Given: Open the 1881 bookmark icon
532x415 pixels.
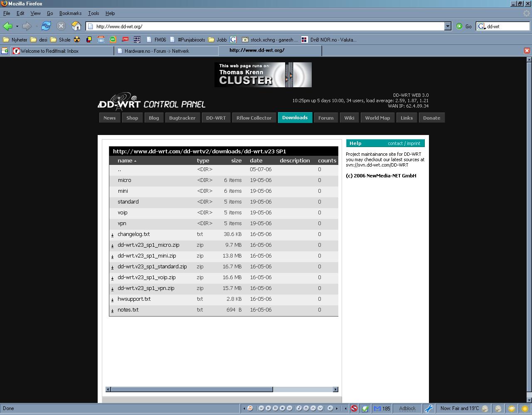Looking at the screenshot, I should click(101, 39).
